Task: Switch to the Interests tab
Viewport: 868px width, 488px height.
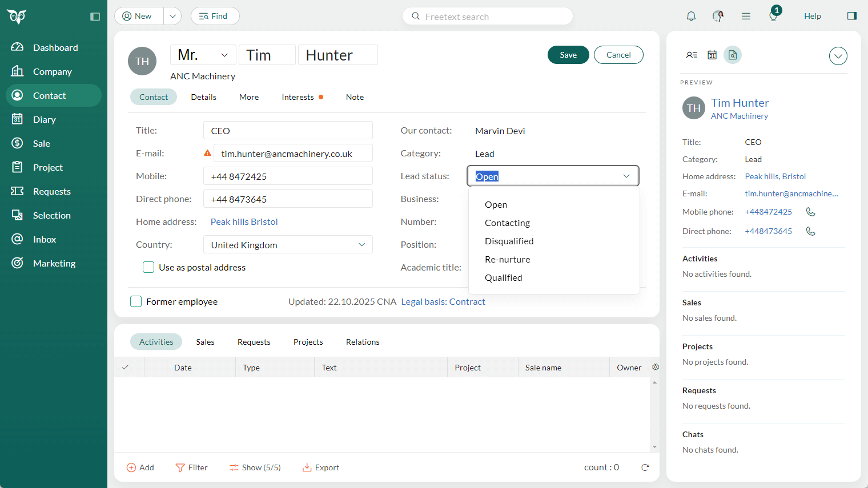Action: pyautogui.click(x=298, y=97)
